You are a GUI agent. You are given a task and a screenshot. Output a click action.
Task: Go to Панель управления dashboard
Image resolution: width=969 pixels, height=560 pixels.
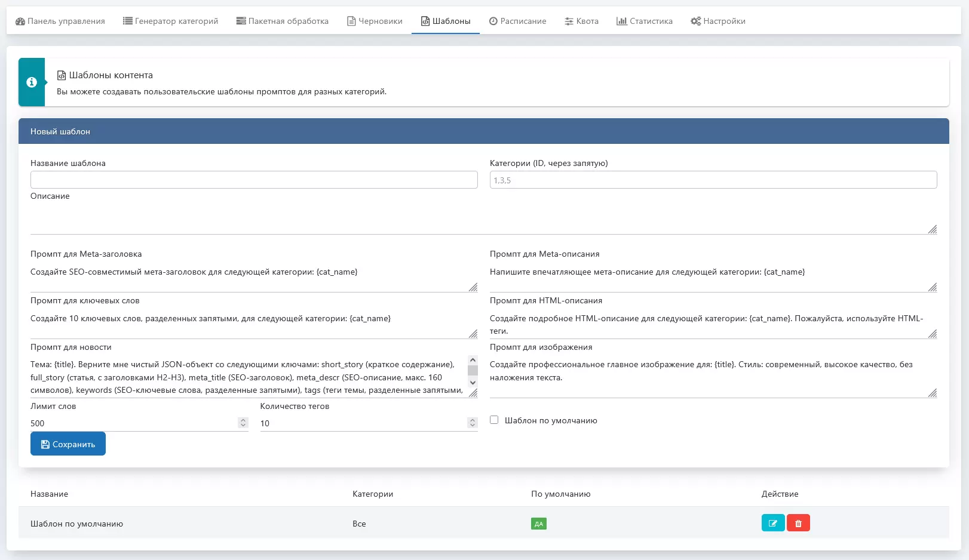60,21
